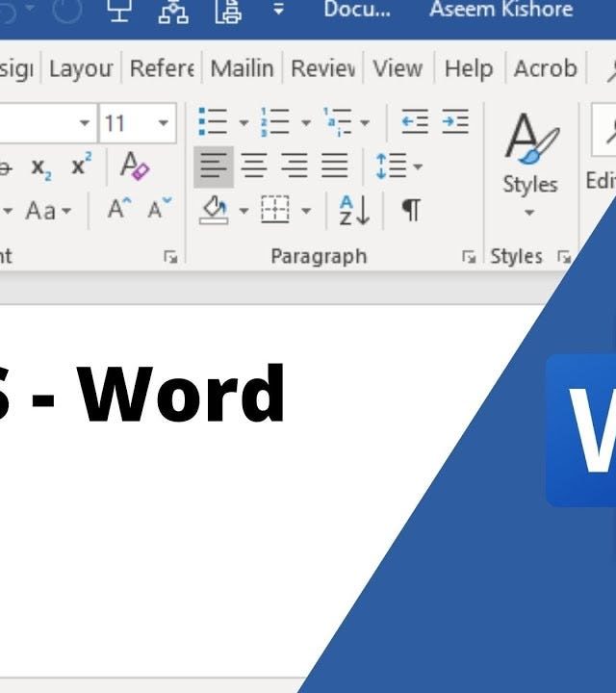
Task: Click the Print Preview icon in title bar
Action: pyautogui.click(x=228, y=11)
